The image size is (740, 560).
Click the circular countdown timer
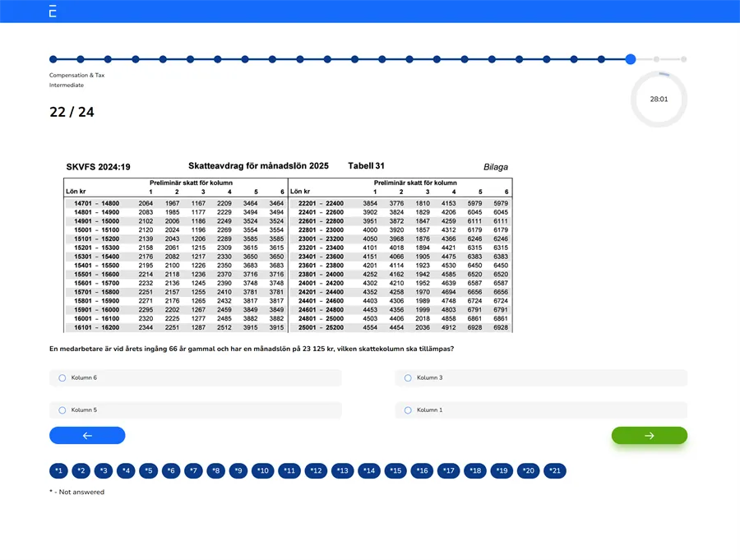659,100
